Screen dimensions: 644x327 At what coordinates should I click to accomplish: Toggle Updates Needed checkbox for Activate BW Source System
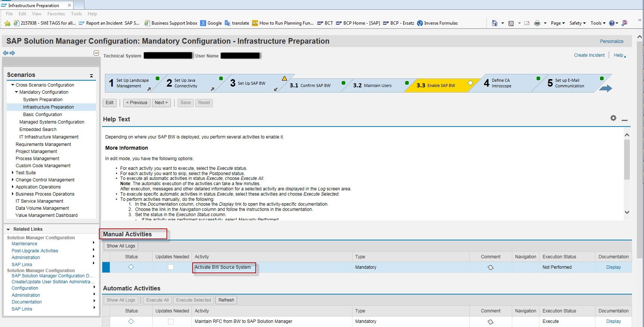(x=171, y=267)
